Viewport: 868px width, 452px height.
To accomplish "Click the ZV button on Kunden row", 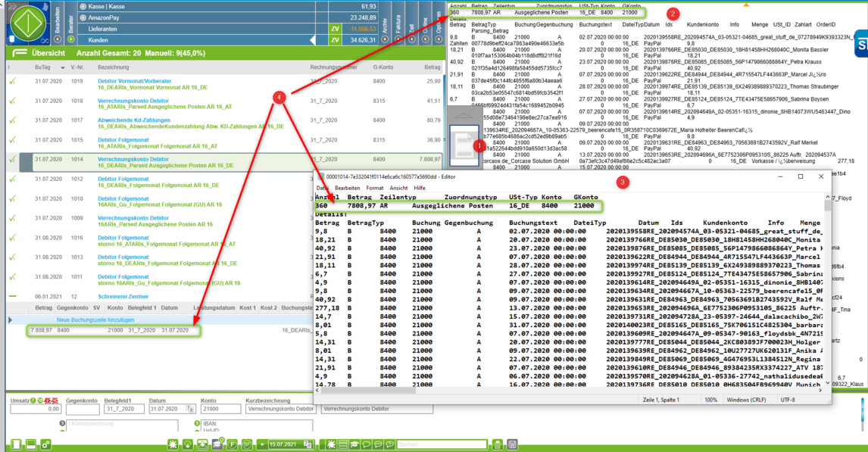I will click(x=335, y=40).
